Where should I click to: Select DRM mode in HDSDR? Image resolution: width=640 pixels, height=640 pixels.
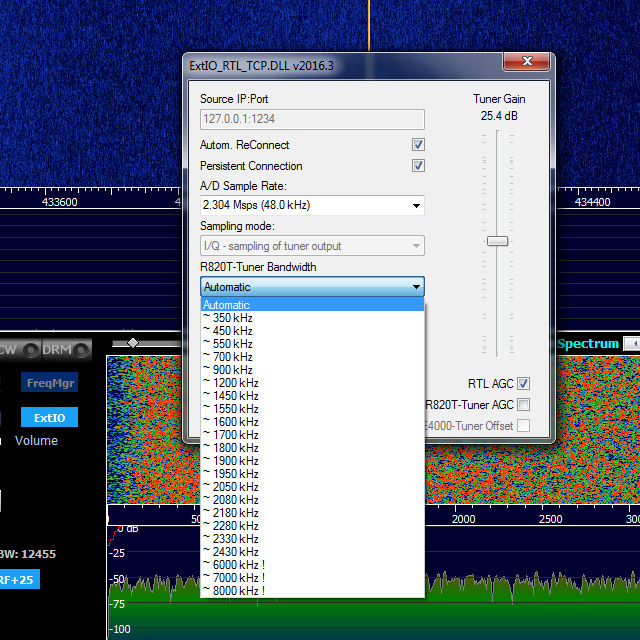tap(65, 350)
